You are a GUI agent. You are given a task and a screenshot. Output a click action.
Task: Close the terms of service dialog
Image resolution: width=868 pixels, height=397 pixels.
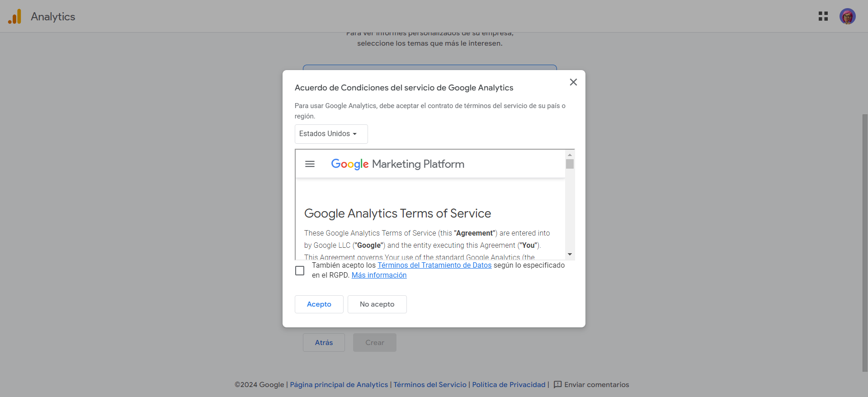[573, 82]
